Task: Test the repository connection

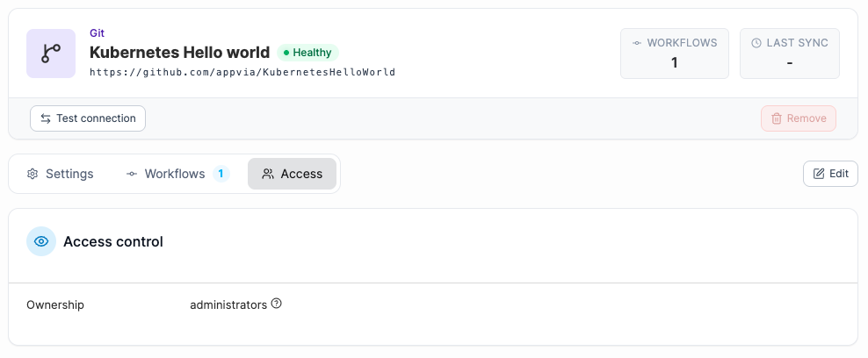Action: pos(88,118)
